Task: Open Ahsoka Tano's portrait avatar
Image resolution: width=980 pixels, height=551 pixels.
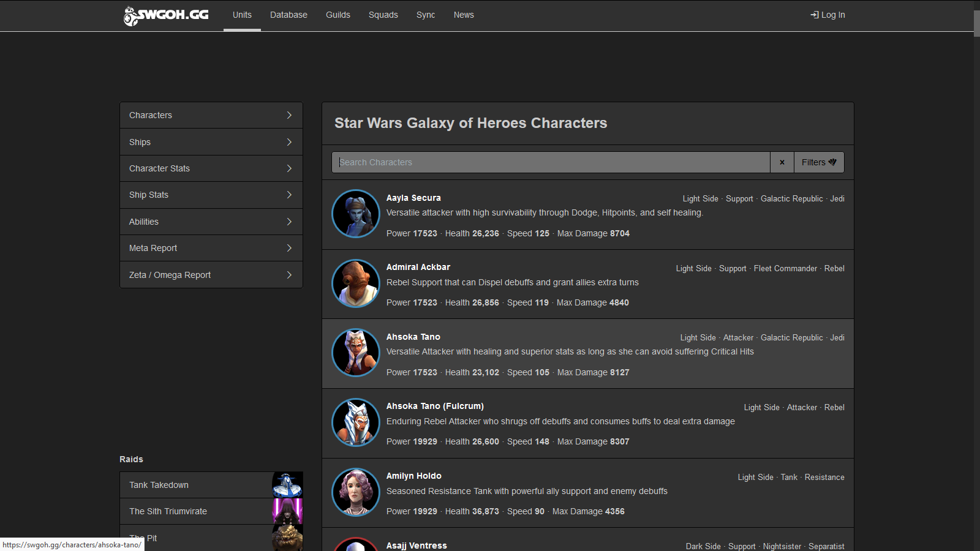Action: 356,353
